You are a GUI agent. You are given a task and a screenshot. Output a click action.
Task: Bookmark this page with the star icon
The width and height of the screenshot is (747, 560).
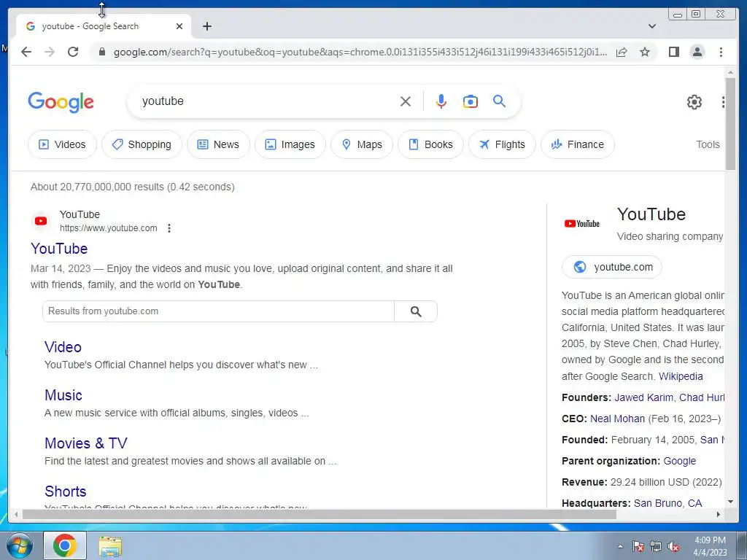click(x=645, y=52)
